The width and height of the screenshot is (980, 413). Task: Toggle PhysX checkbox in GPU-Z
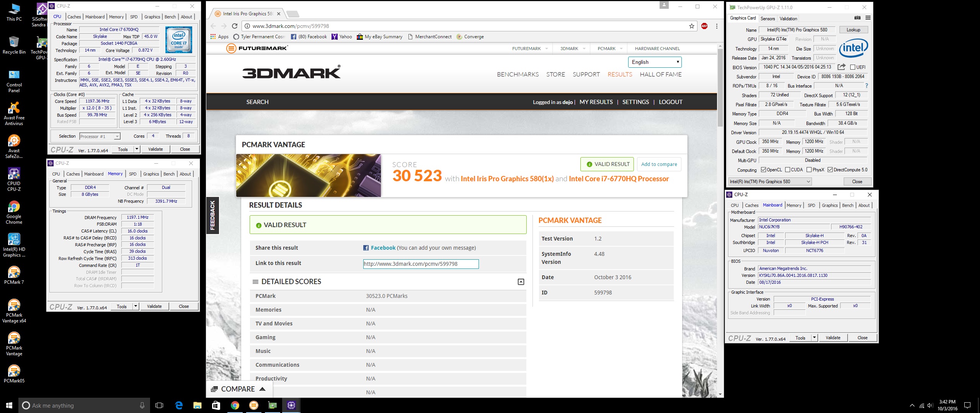[809, 170]
